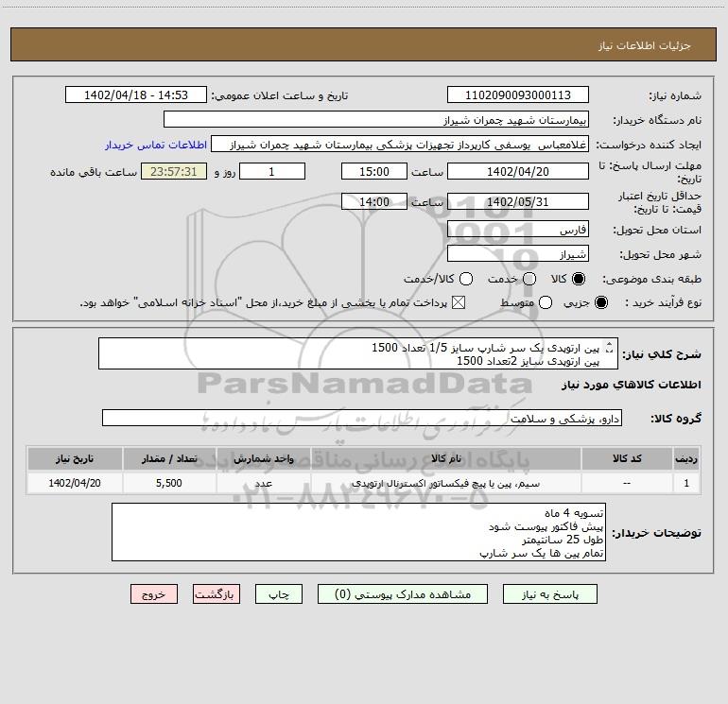Click the buyer name field بیمارستان شهید چمران شیراز
The height and width of the screenshot is (704, 728).
[x=376, y=119]
